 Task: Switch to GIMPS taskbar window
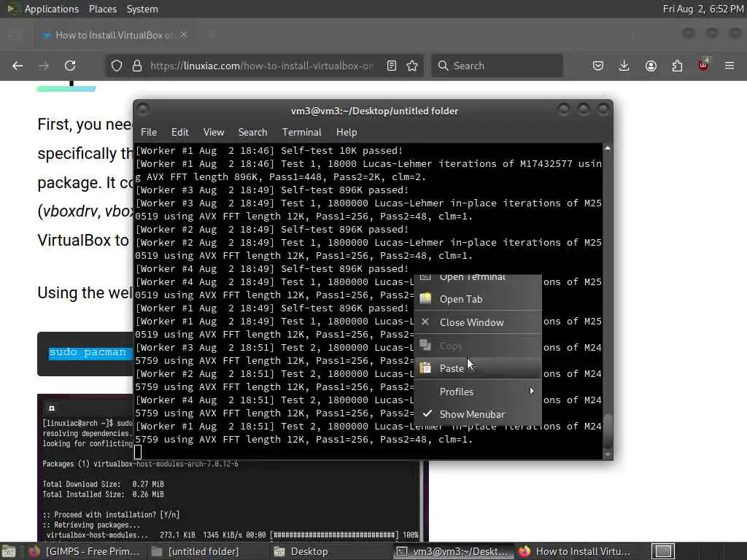point(85,551)
